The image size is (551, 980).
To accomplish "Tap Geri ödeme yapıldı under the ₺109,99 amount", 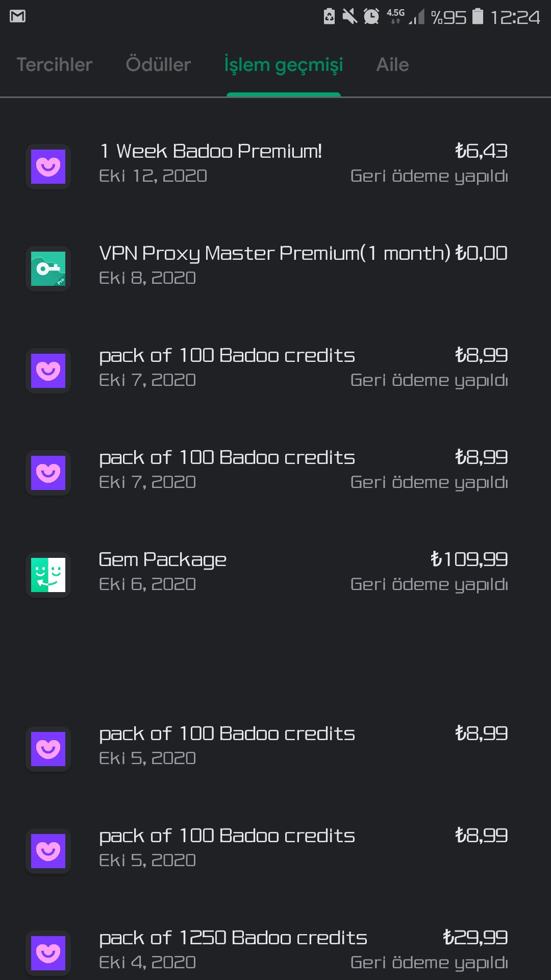I will 429,584.
